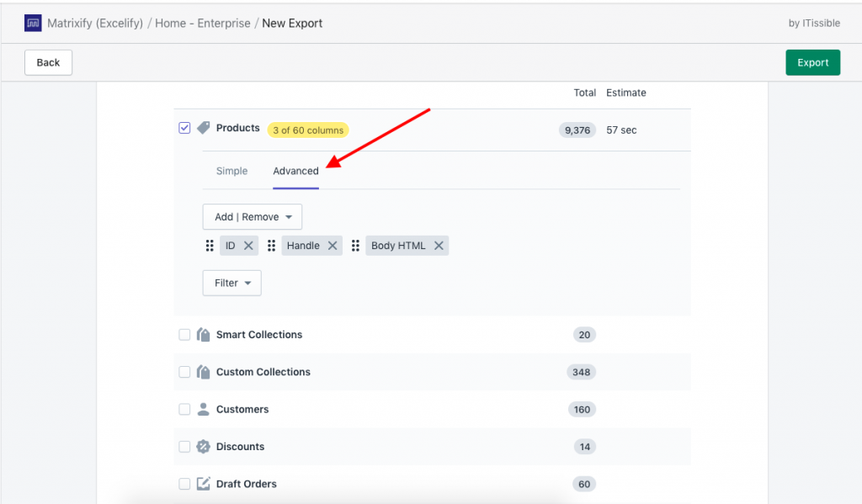Screen dimensions: 862x504
Task: Click the Back button
Action: [48, 61]
